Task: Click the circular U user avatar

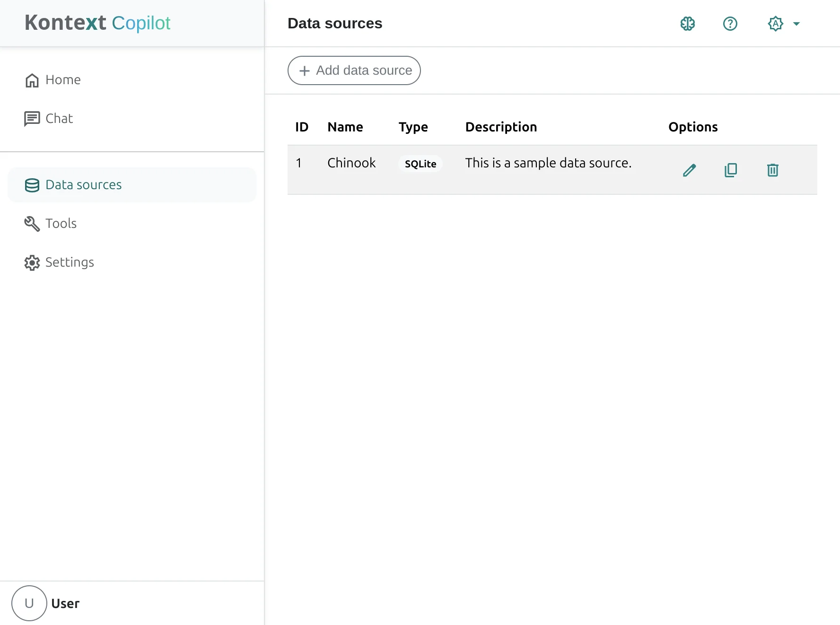Action: 29,603
